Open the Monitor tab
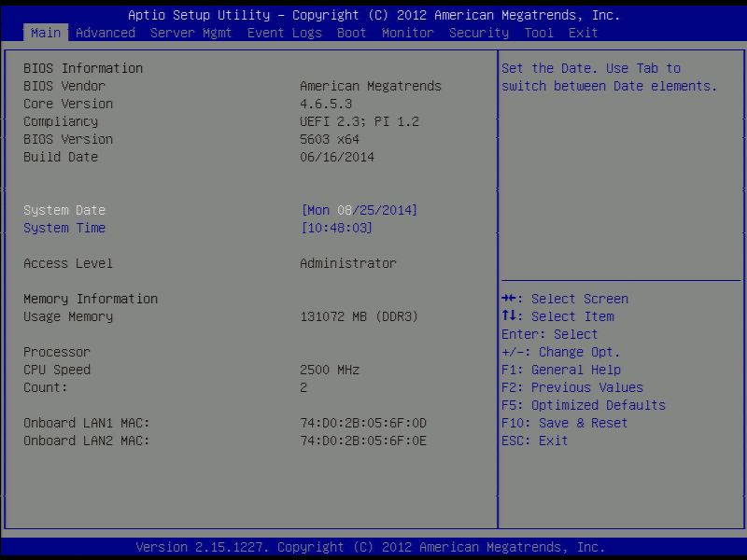Image resolution: width=747 pixels, height=560 pixels. pos(408,33)
